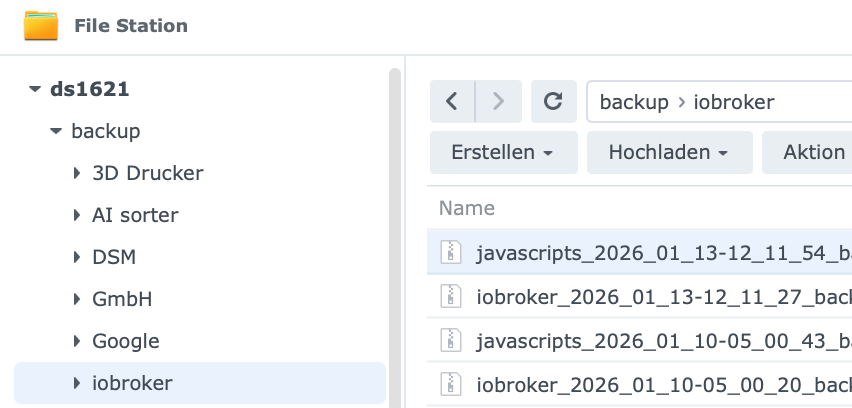This screenshot has height=408, width=852.
Task: Click the backup › iobroker path field
Action: pyautogui.click(x=700, y=102)
